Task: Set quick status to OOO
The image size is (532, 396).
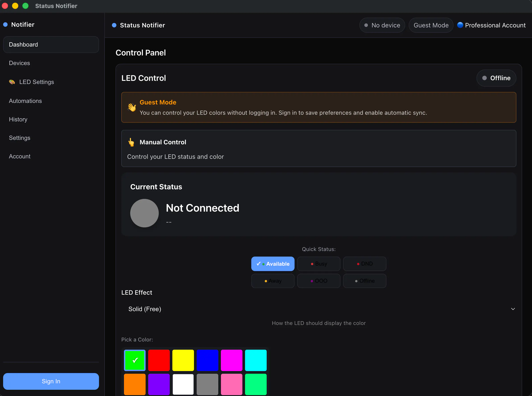Action: 319,281
